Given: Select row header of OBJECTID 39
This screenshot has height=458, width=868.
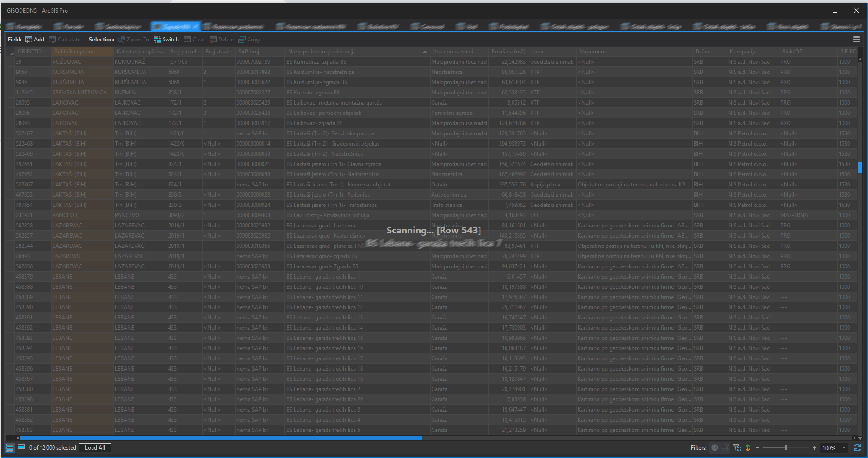Looking at the screenshot, I should 10,62.
